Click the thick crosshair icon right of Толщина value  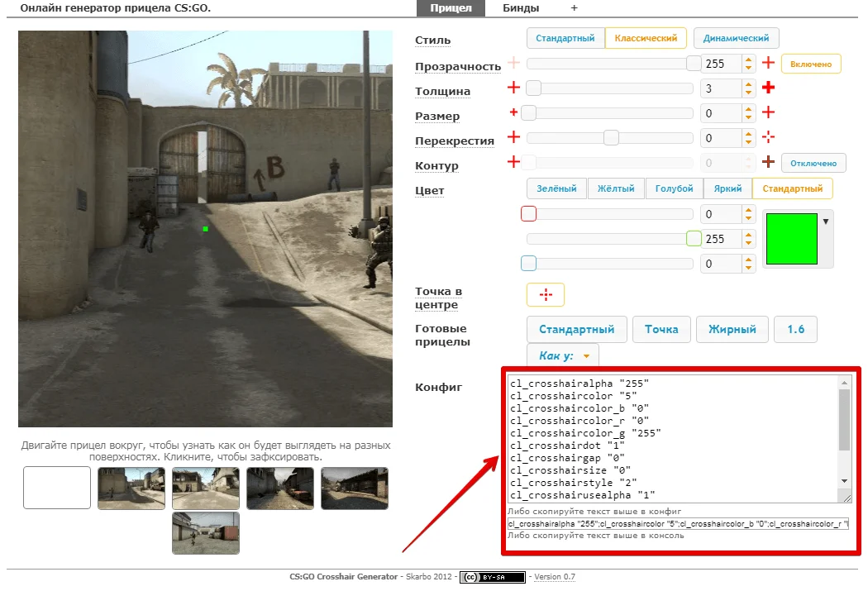[x=768, y=88]
